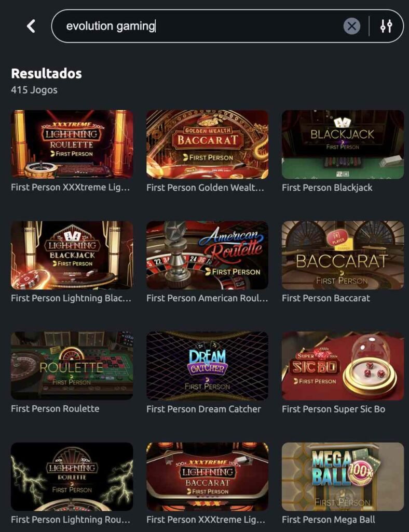The width and height of the screenshot is (409, 532).
Task: Open First Person Baccarat thumbnail
Action: click(x=343, y=255)
